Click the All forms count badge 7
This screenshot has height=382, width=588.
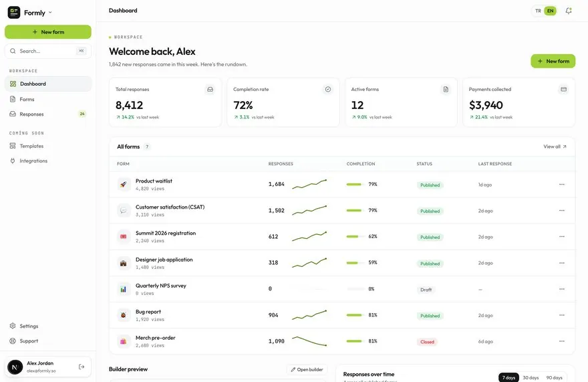click(147, 147)
